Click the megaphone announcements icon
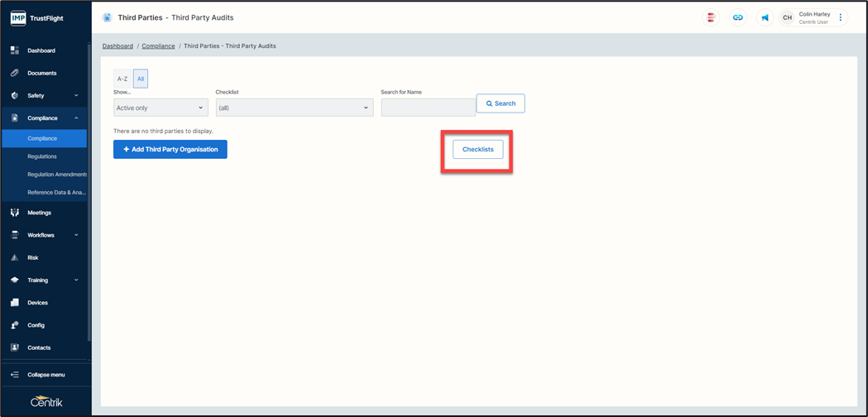The image size is (868, 417). 765,17
